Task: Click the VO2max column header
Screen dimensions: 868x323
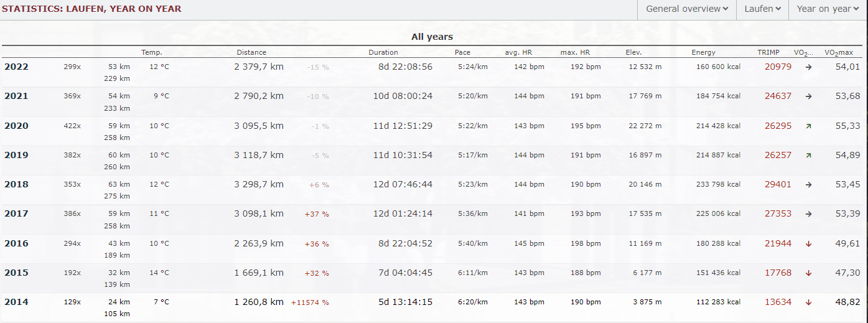Action: coord(839,53)
